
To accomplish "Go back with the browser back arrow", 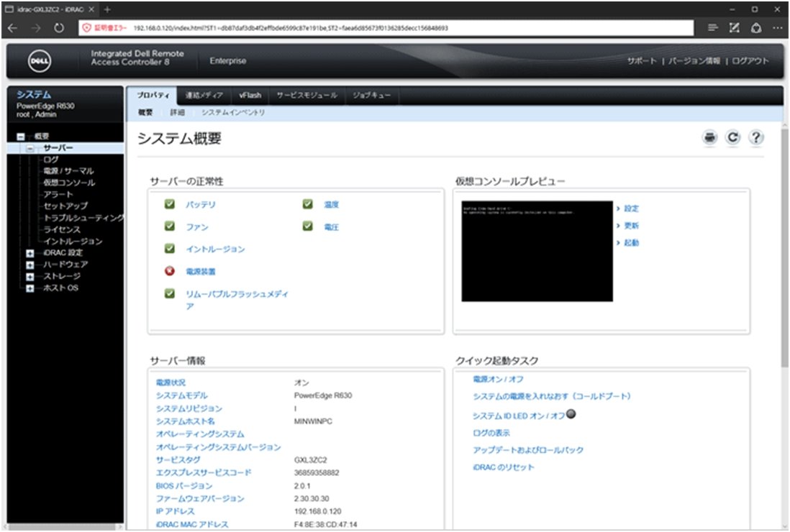I will click(x=13, y=28).
